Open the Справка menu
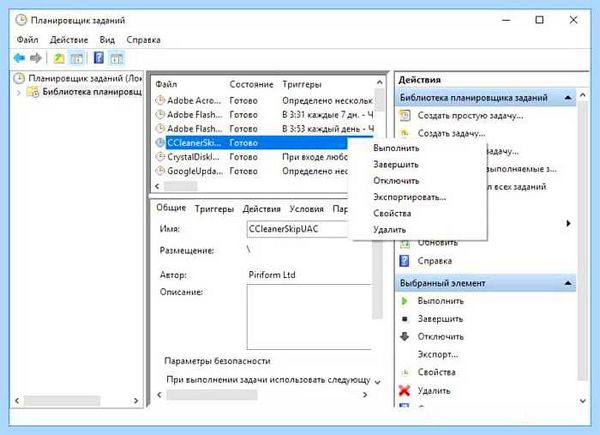Screen dimensions: 600x435 click(143, 40)
